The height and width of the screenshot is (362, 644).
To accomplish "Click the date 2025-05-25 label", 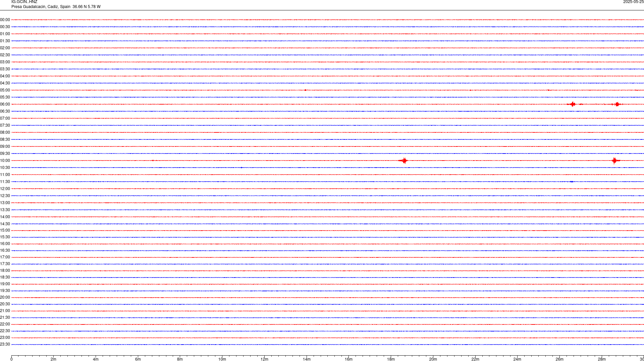I will coord(633,2).
